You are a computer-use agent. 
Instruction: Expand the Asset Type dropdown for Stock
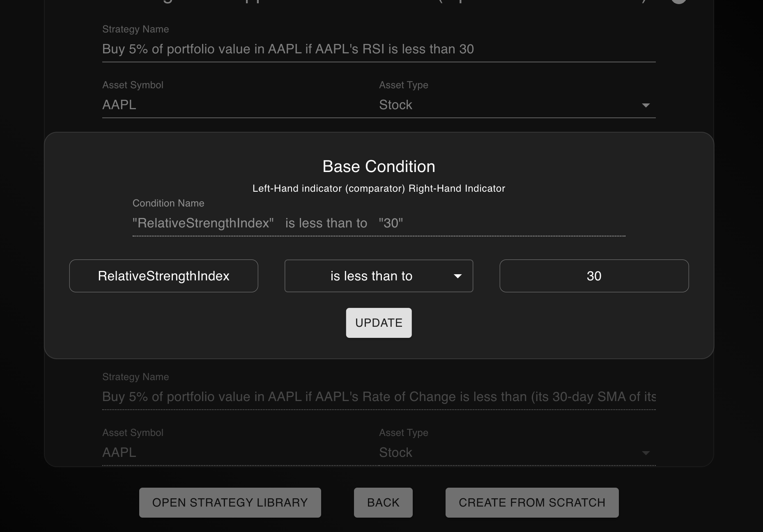coord(646,105)
